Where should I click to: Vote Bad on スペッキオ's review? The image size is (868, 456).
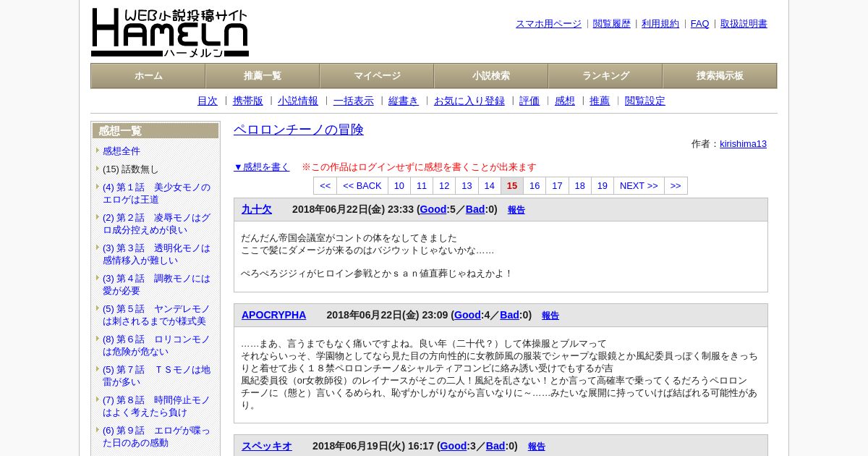pyautogui.click(x=495, y=446)
